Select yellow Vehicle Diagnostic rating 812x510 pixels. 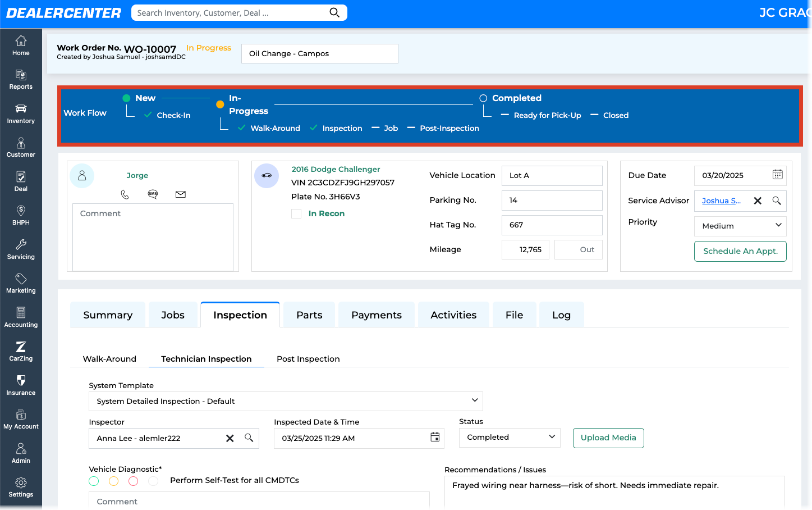coord(113,481)
